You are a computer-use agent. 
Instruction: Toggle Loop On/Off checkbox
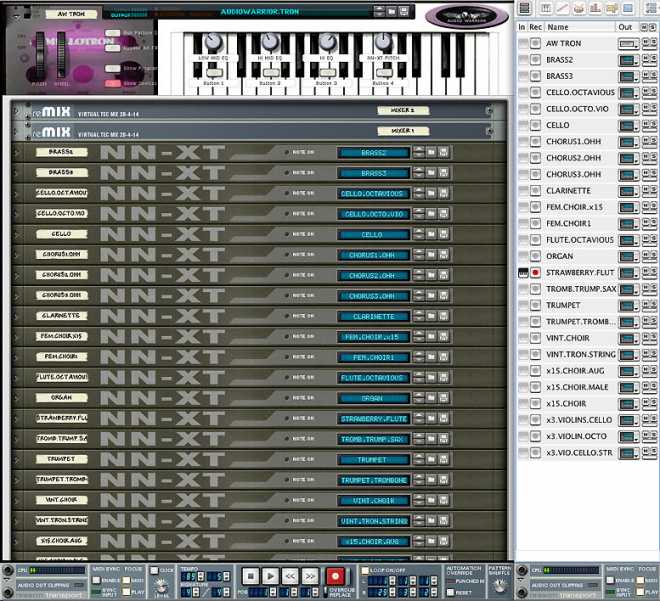(x=365, y=571)
